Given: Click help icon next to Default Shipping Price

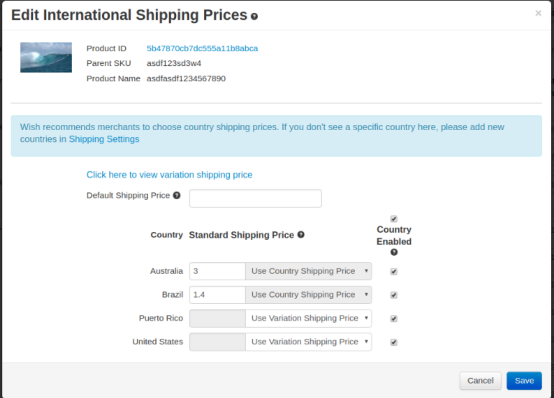Looking at the screenshot, I should coord(177,195).
